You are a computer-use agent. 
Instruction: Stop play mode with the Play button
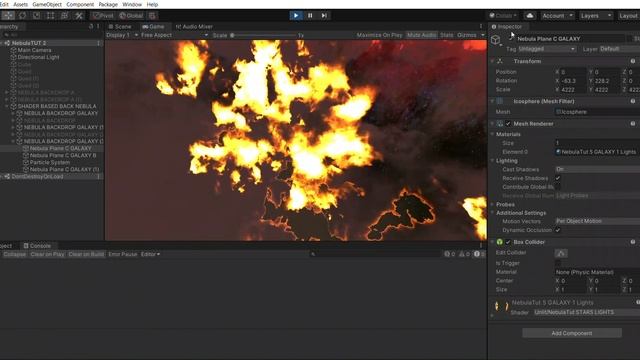pyautogui.click(x=296, y=16)
